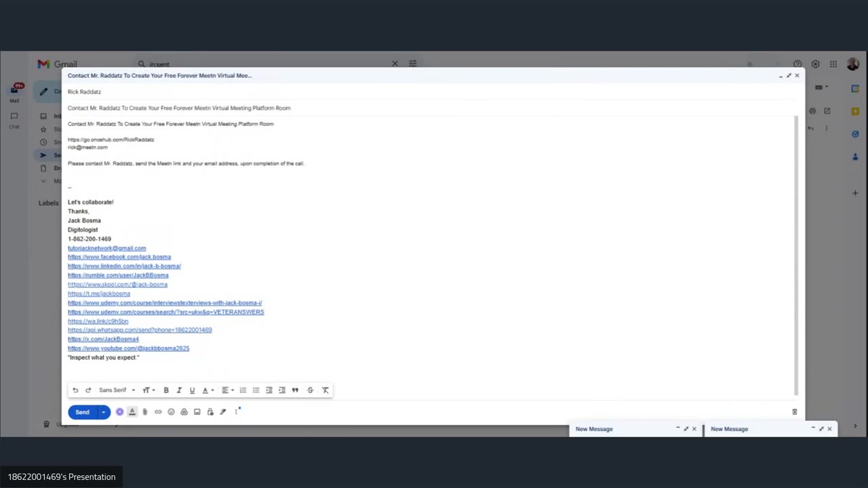Insert a bulleted list
Screen dimensions: 868x488
point(256,390)
